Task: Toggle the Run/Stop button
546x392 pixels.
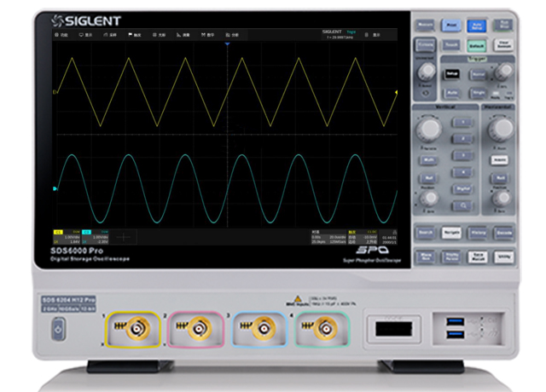Action: pos(503,25)
